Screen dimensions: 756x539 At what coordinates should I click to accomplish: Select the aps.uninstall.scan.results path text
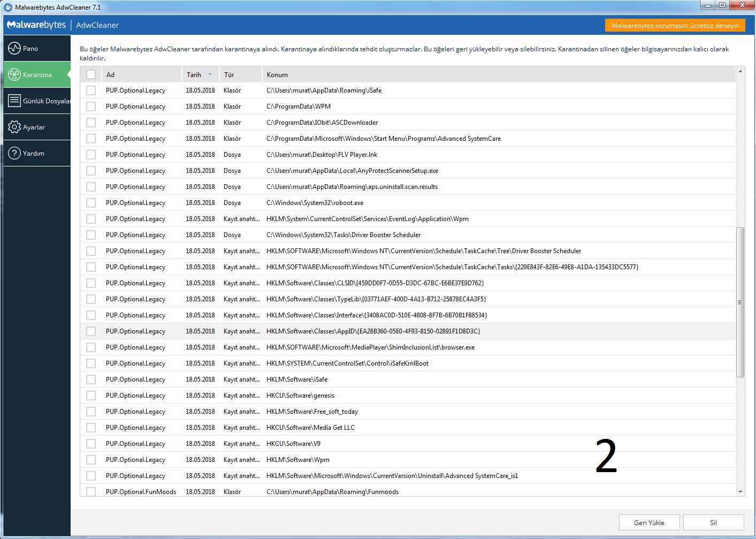pyautogui.click(x=352, y=187)
